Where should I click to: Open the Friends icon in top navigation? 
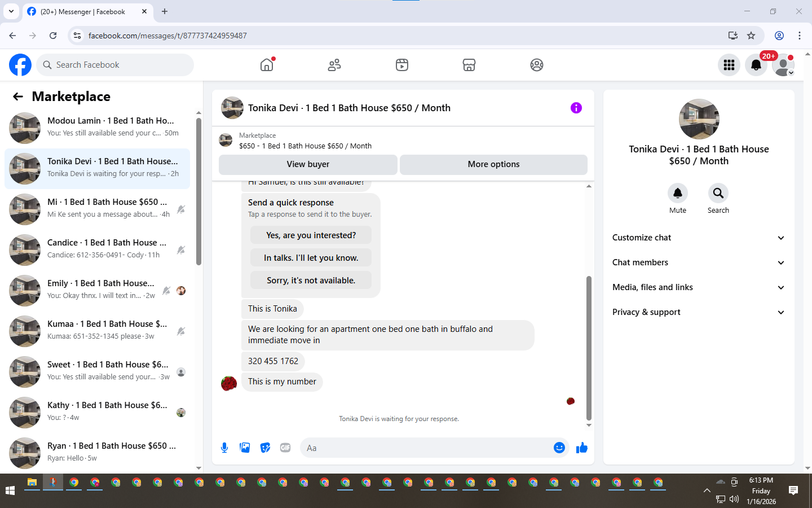pyautogui.click(x=334, y=65)
